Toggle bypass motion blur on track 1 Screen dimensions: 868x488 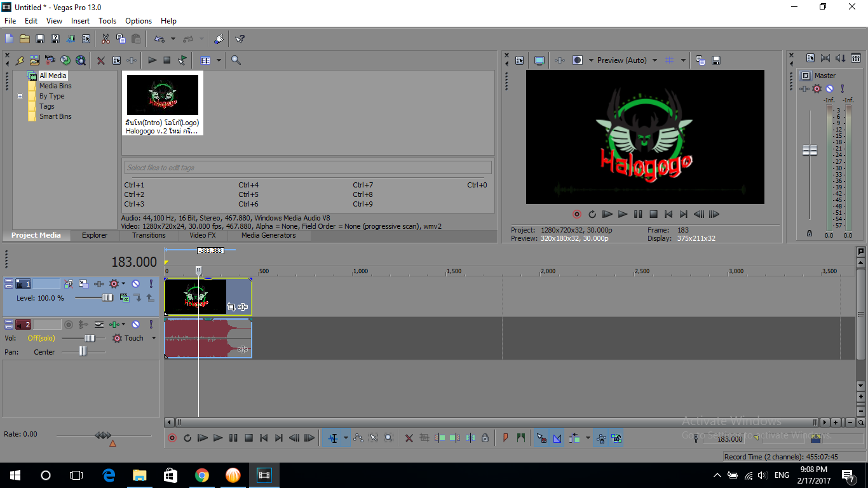(68, 283)
